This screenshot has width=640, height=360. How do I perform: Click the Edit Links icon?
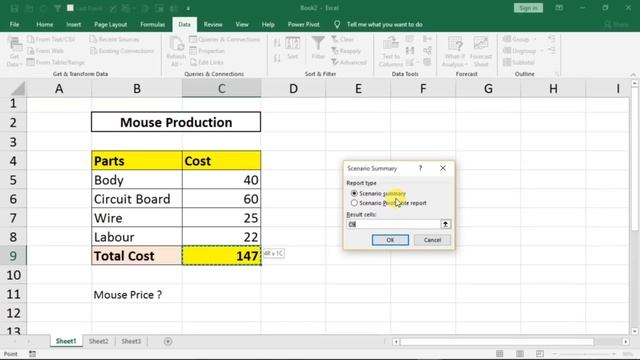click(193, 62)
